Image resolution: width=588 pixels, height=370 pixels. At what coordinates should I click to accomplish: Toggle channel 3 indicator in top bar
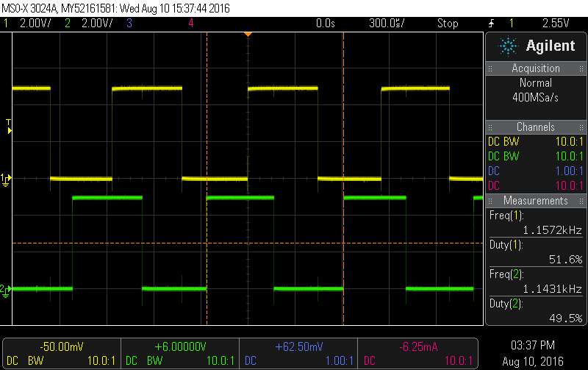click(129, 24)
